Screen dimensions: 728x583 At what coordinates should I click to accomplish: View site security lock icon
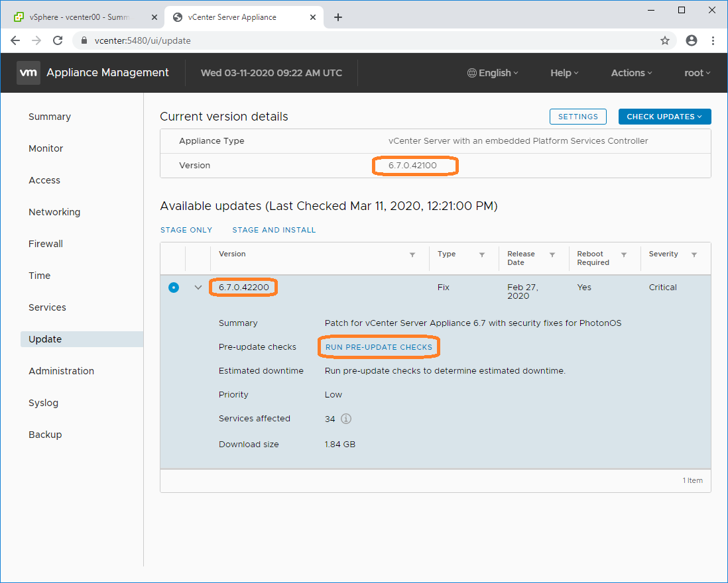84,40
